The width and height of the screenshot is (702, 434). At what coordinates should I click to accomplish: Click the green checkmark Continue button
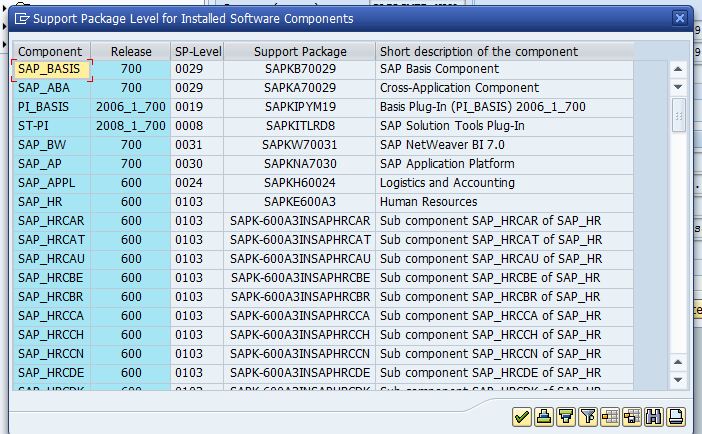pos(522,417)
